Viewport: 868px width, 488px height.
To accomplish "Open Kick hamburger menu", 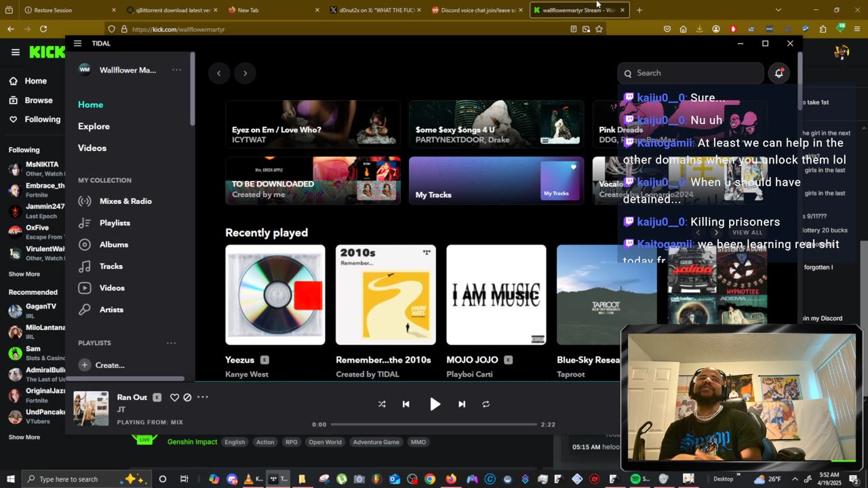I will 15,52.
